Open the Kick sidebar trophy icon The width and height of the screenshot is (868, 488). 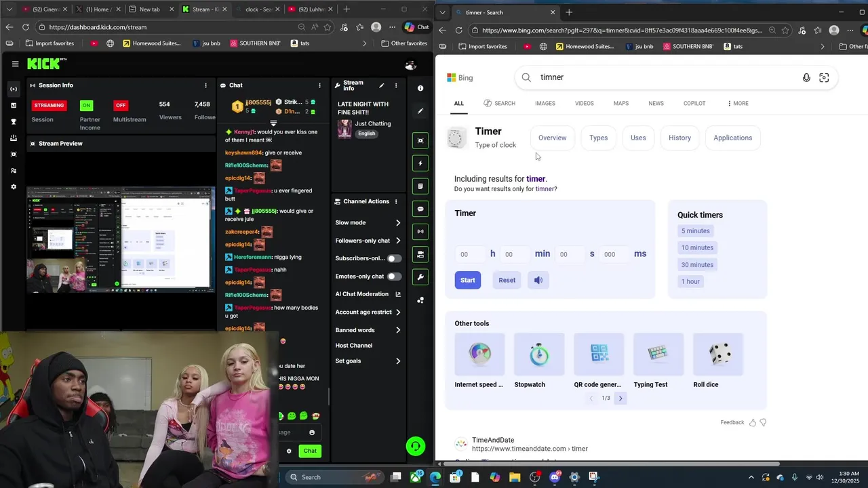point(14,122)
